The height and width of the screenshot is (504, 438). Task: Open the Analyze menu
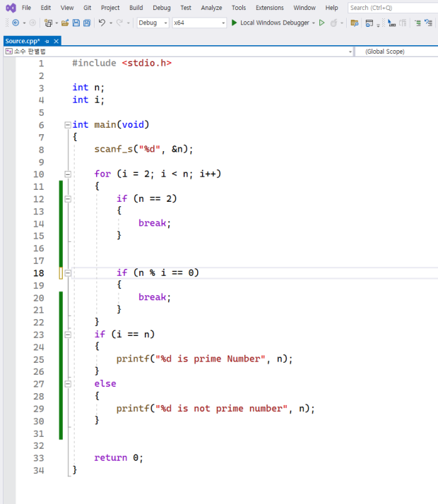[211, 8]
